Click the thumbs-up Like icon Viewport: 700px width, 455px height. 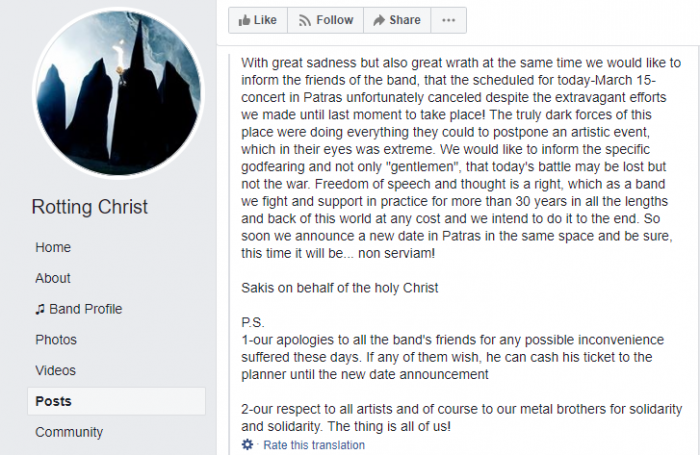pyautogui.click(x=244, y=20)
